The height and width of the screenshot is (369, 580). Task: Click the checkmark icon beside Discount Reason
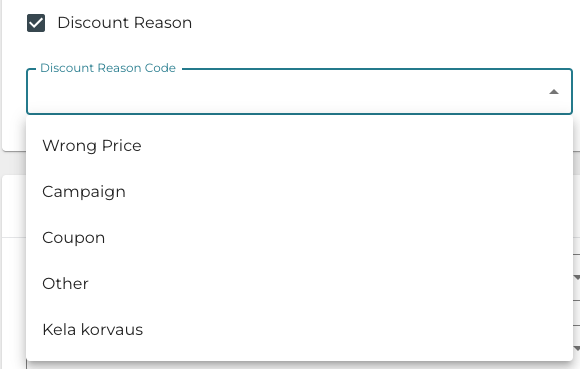coord(36,23)
